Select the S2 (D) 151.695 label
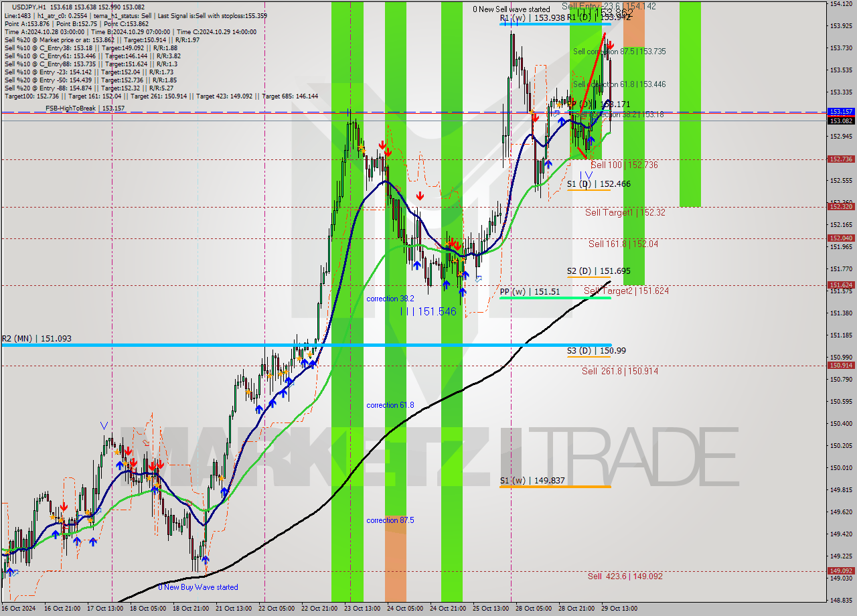Screen dimensions: 857x616 [x=599, y=271]
